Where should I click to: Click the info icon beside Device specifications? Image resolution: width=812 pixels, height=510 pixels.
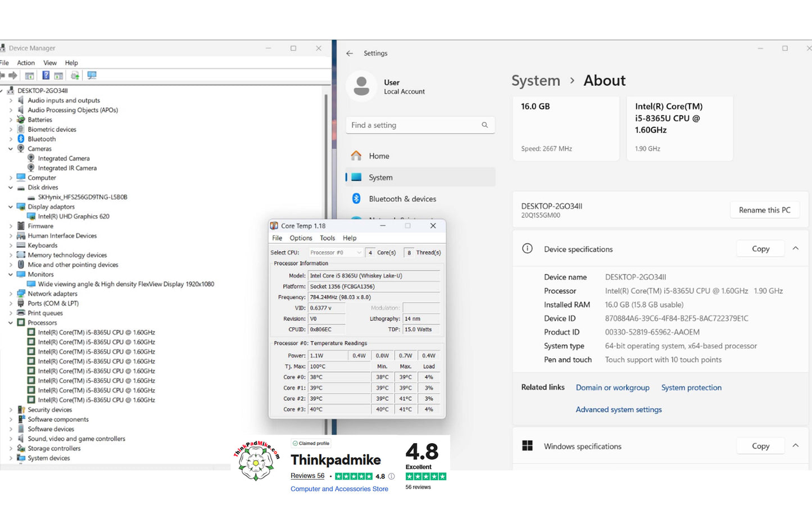(527, 248)
